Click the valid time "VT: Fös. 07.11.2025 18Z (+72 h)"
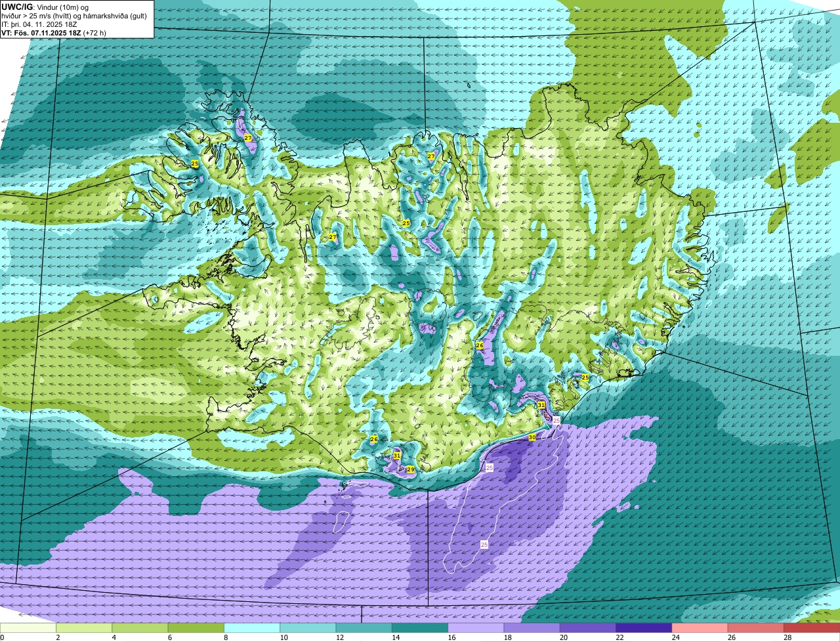The width and height of the screenshot is (840, 642). (x=54, y=32)
